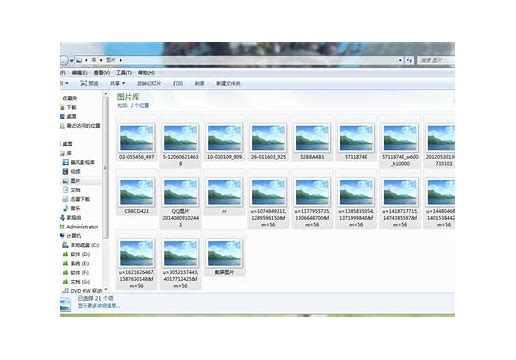Select the image u=1385835054

coord(356,199)
